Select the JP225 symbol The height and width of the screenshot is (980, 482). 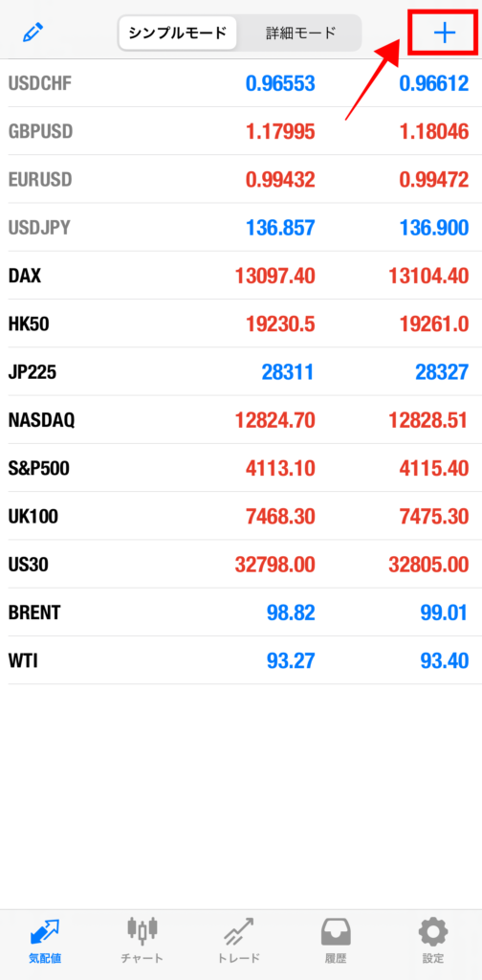32,372
